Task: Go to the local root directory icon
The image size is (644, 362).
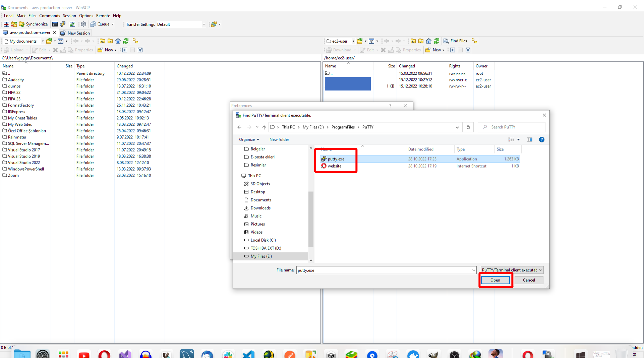Action: point(110,41)
